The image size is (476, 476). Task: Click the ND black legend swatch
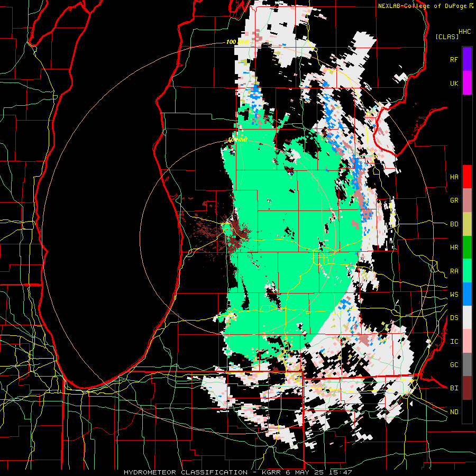point(467,411)
